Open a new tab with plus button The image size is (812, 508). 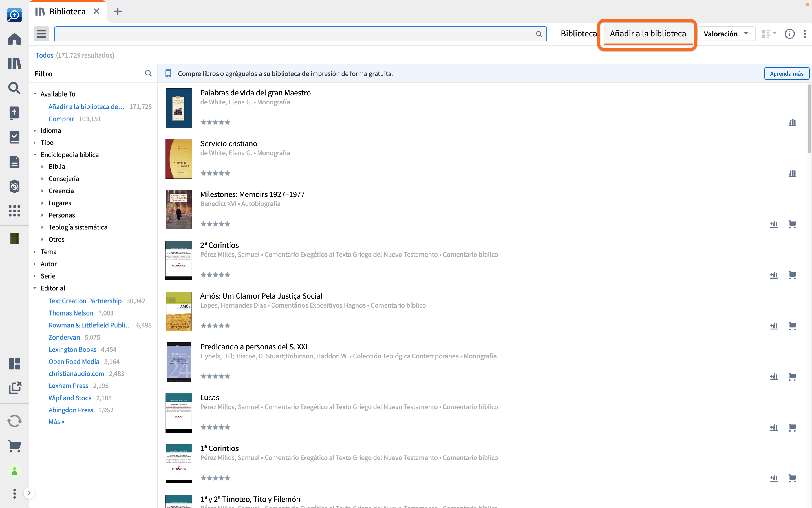tap(118, 11)
